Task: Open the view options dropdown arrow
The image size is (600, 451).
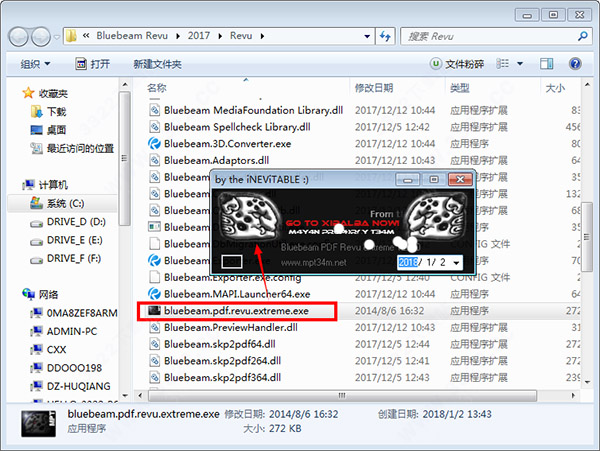Action: (x=520, y=63)
